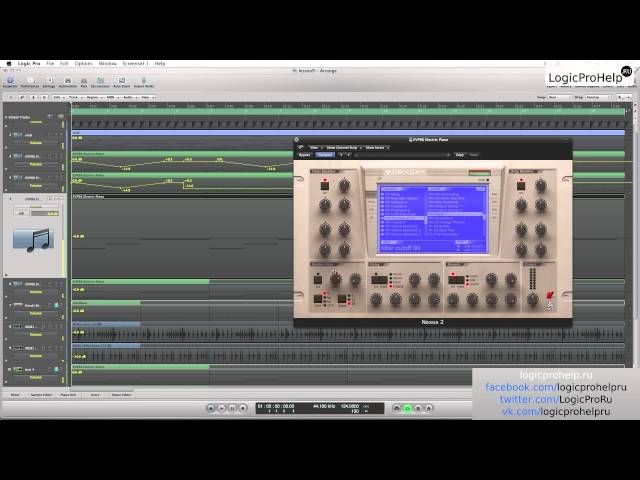Open the Inspector from the toolbar
This screenshot has width=640, height=480.
[x=10, y=80]
